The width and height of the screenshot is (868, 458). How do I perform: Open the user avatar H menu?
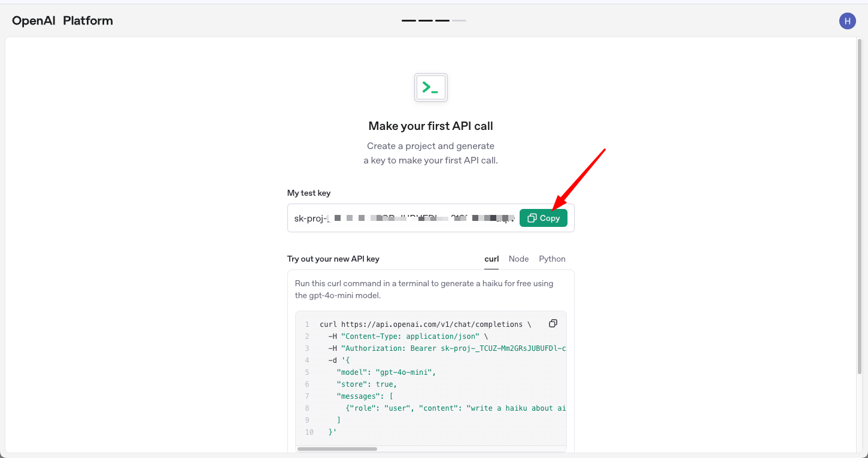point(847,21)
